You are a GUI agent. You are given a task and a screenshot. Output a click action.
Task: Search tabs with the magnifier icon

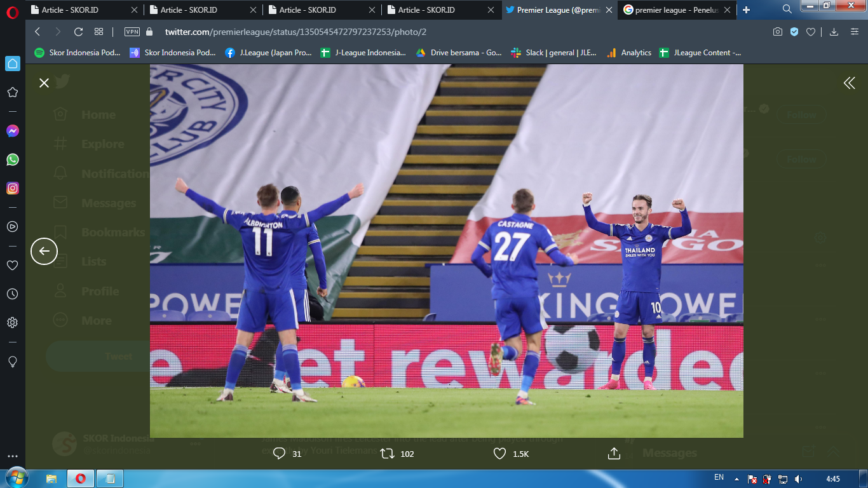(787, 9)
